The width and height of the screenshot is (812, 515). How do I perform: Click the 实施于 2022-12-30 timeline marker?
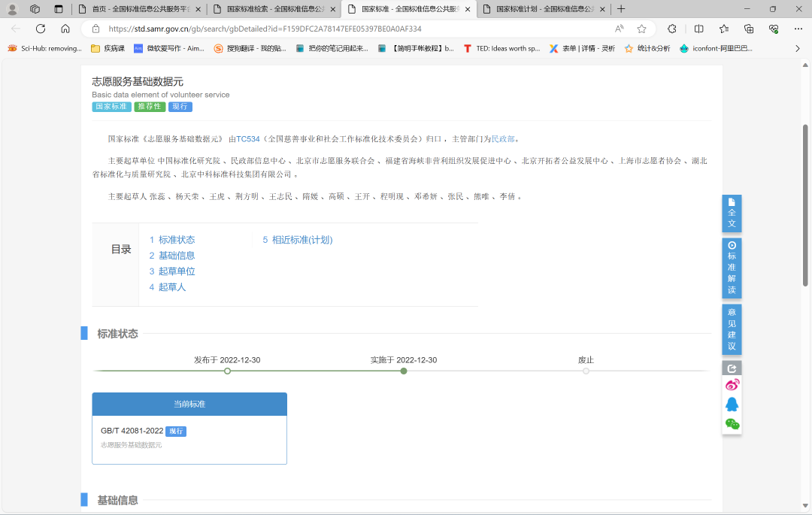404,371
